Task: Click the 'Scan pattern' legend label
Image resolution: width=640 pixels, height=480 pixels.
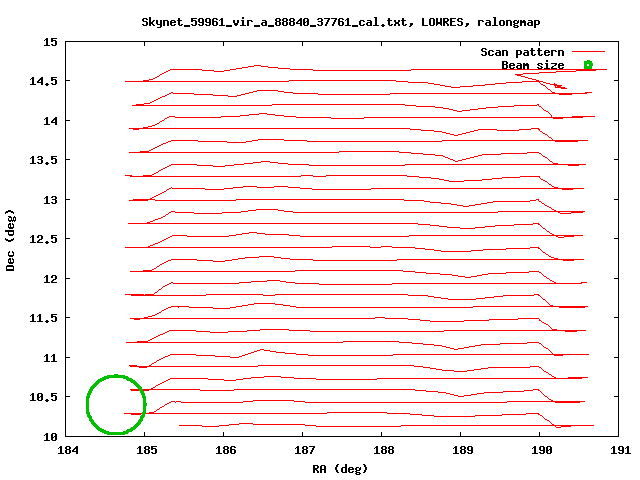Action: click(522, 52)
